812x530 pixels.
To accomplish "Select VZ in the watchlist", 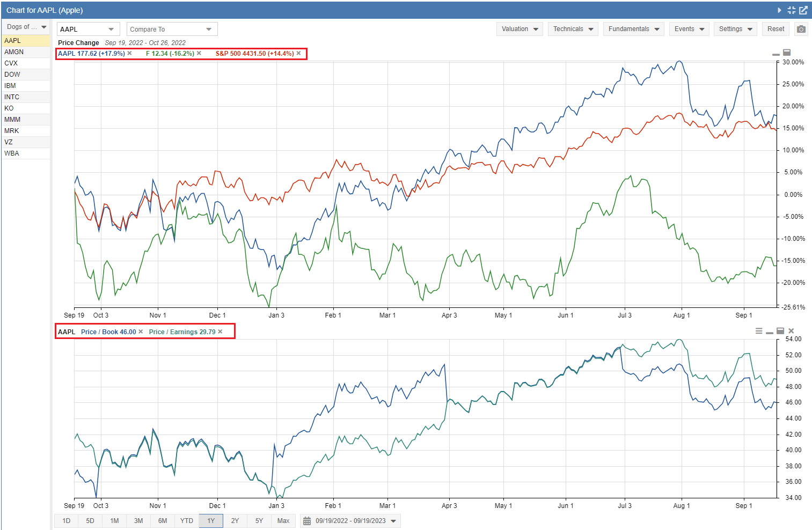I will (26, 142).
